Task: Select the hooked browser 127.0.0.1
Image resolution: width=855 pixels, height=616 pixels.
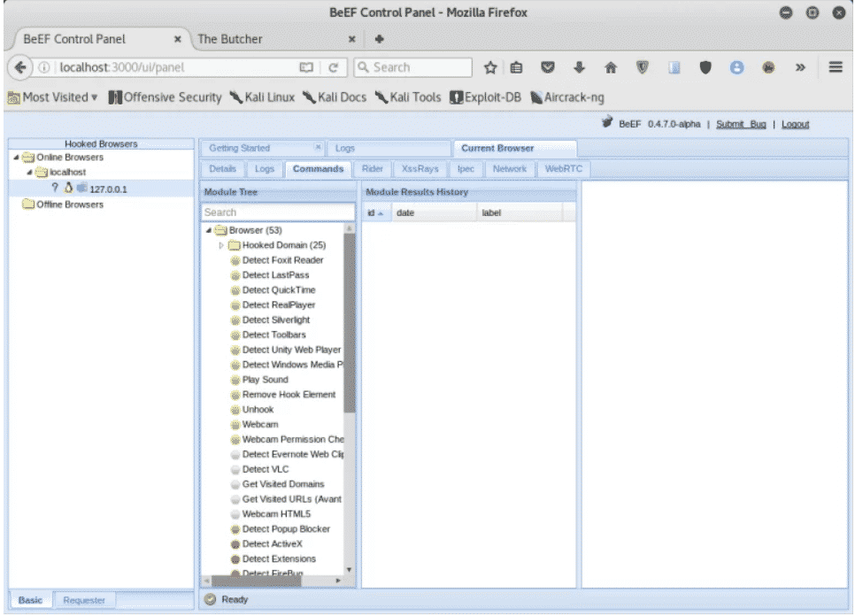Action: (108, 189)
